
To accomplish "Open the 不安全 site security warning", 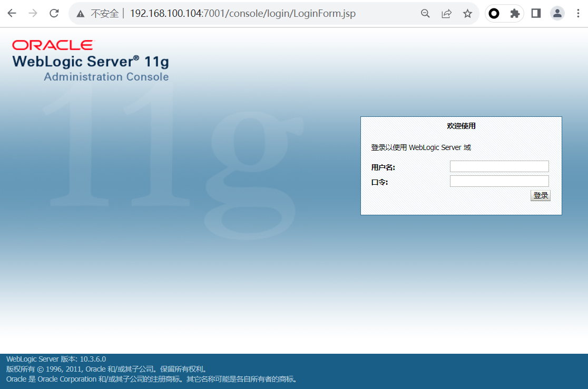I will click(x=98, y=14).
